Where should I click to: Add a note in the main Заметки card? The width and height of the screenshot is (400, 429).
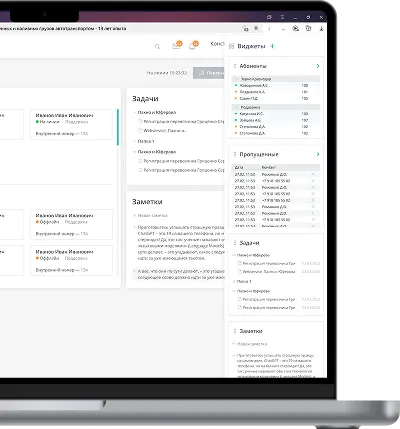[x=150, y=215]
